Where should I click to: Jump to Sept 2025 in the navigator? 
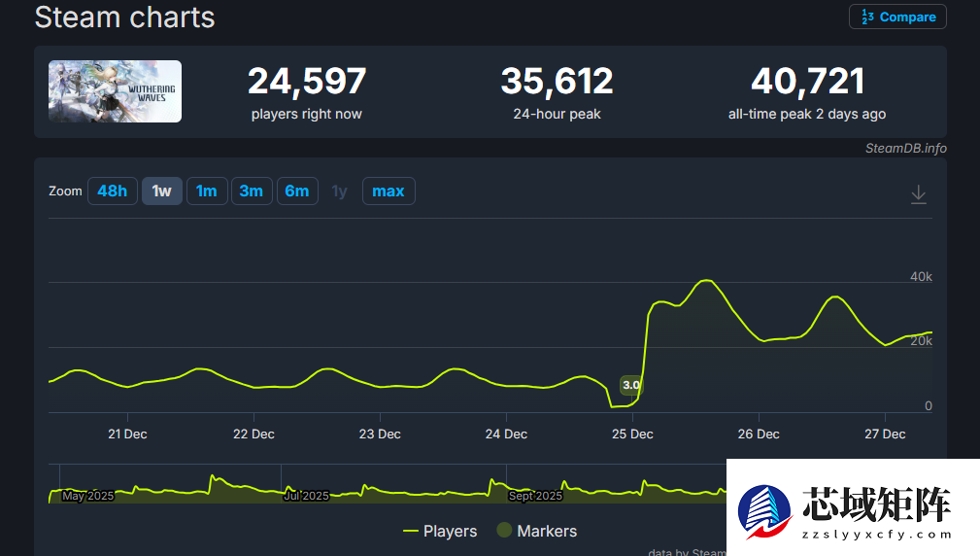535,496
